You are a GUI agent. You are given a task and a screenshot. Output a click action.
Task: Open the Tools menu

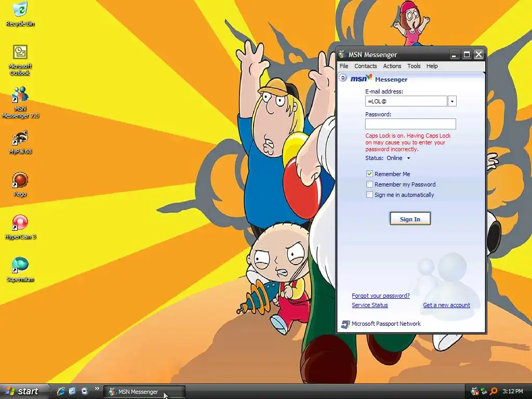(414, 66)
